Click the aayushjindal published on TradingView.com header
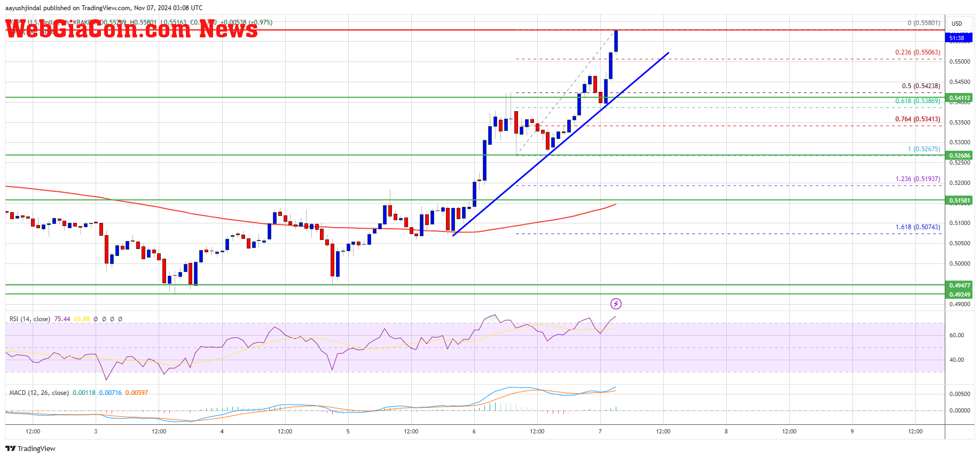This screenshot has width=980, height=458. click(104, 8)
